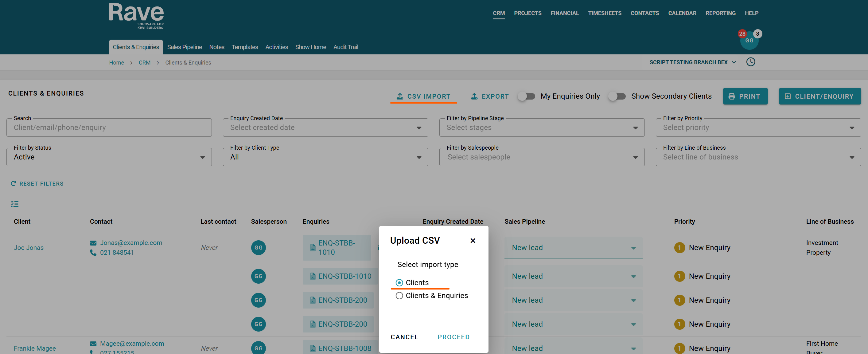Click into the Search client input field
Screen dimensions: 868x354
(109, 128)
